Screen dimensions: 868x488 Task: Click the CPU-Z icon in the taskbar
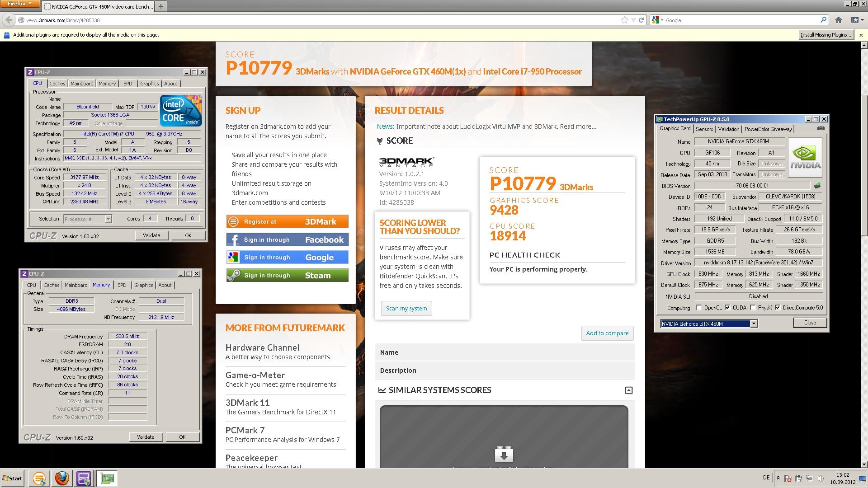tap(84, 478)
